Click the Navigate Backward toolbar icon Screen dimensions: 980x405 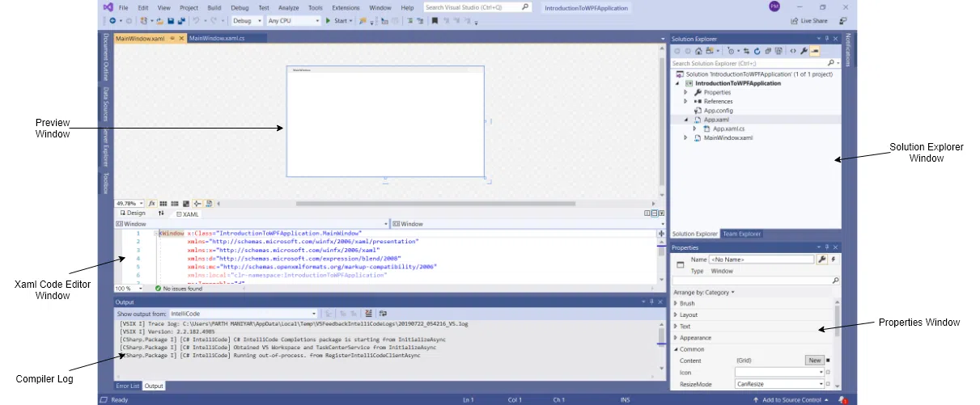[112, 20]
